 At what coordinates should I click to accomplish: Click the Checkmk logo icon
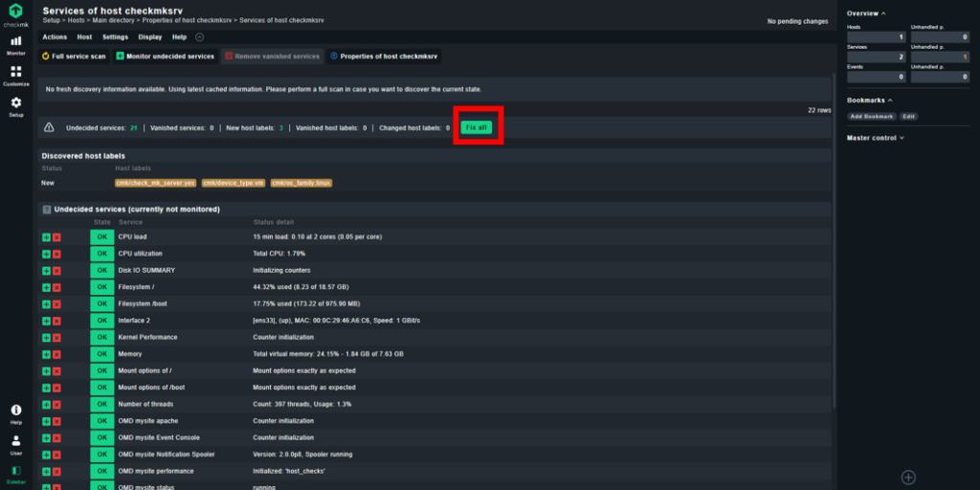[x=16, y=15]
